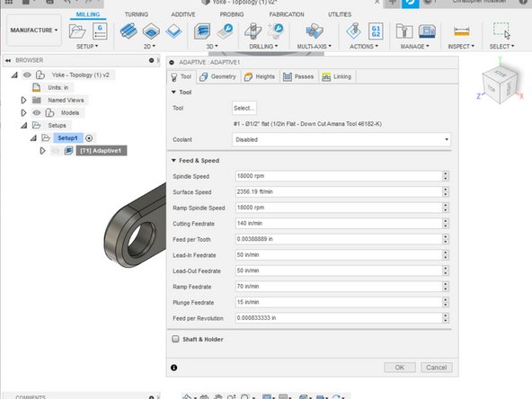Image resolution: width=532 pixels, height=399 pixels.
Task: Switch to the Heights tab
Action: pyautogui.click(x=260, y=76)
